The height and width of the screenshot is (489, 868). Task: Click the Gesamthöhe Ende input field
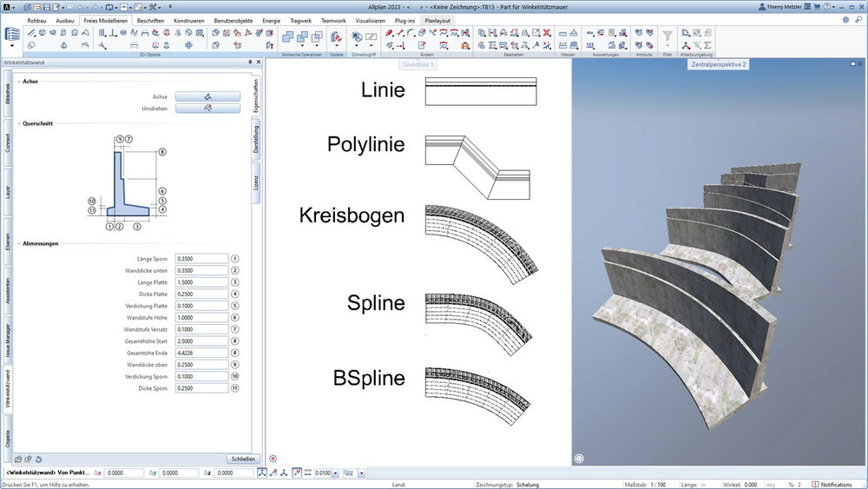[x=201, y=353]
